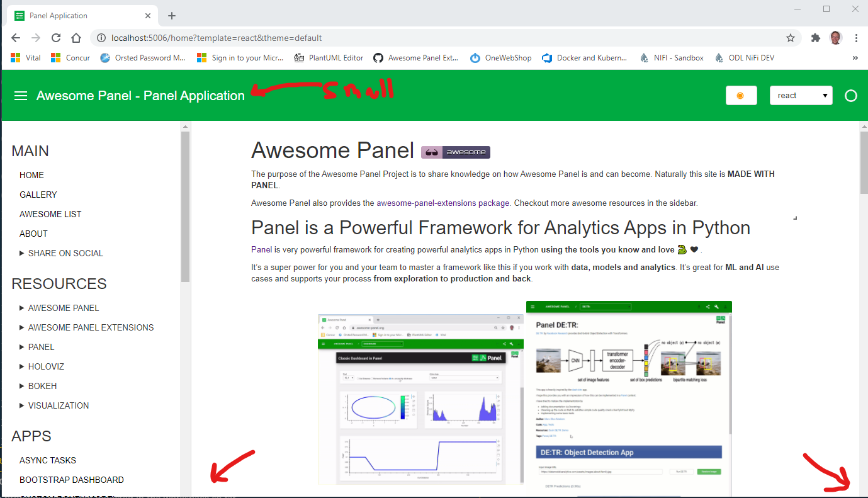The width and height of the screenshot is (868, 498).
Task: Open Docker and Kubernetes bookmark
Action: coord(585,57)
